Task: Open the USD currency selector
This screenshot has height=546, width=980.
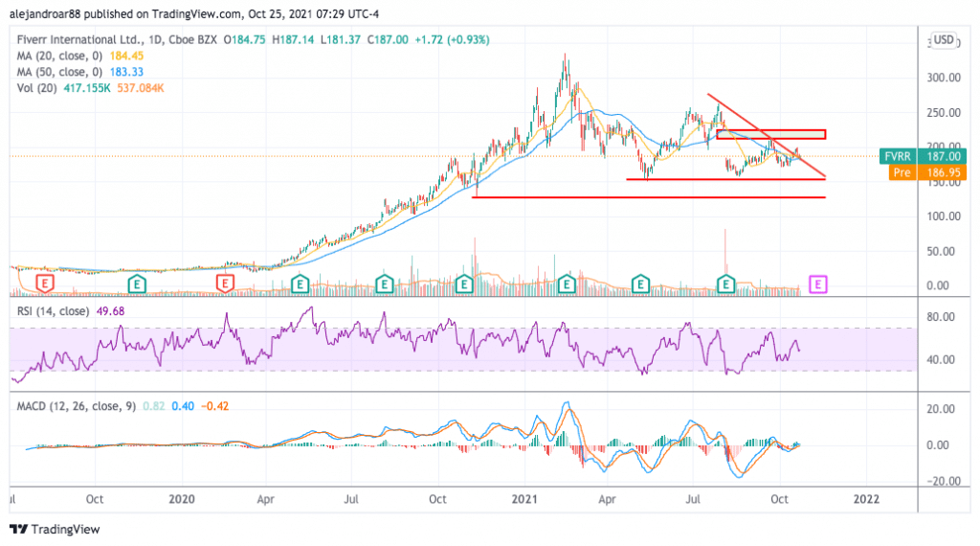Action: pos(943,40)
